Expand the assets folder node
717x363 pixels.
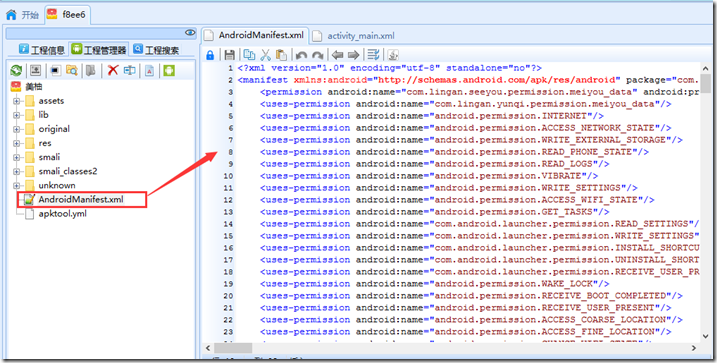point(17,101)
